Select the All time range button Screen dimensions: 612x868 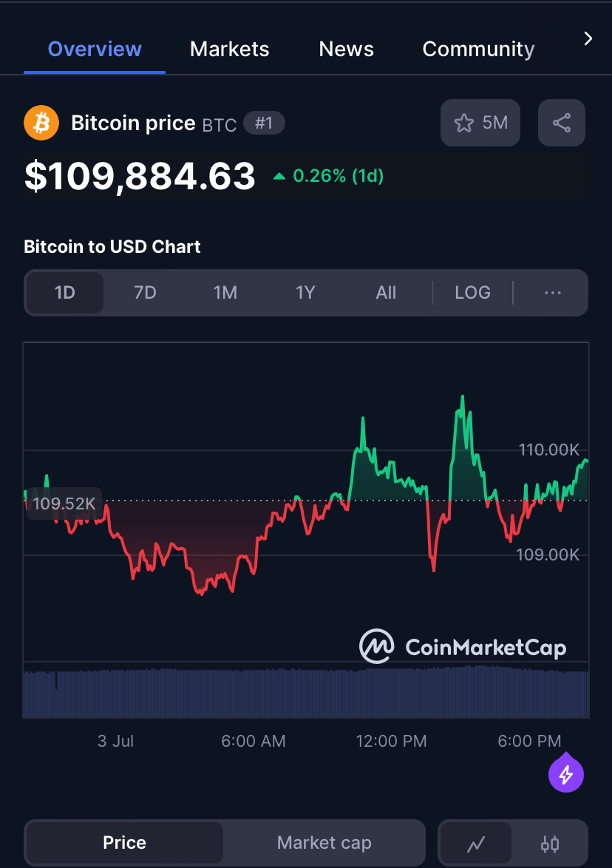(x=386, y=292)
